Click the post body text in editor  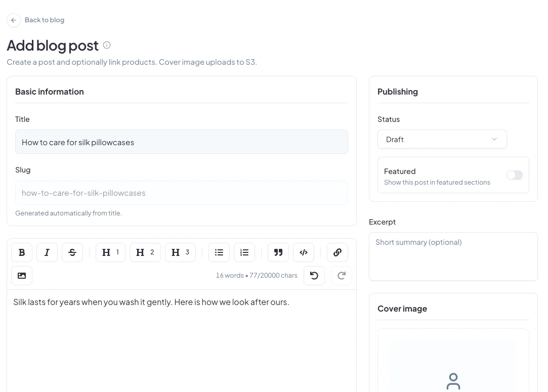click(x=151, y=302)
